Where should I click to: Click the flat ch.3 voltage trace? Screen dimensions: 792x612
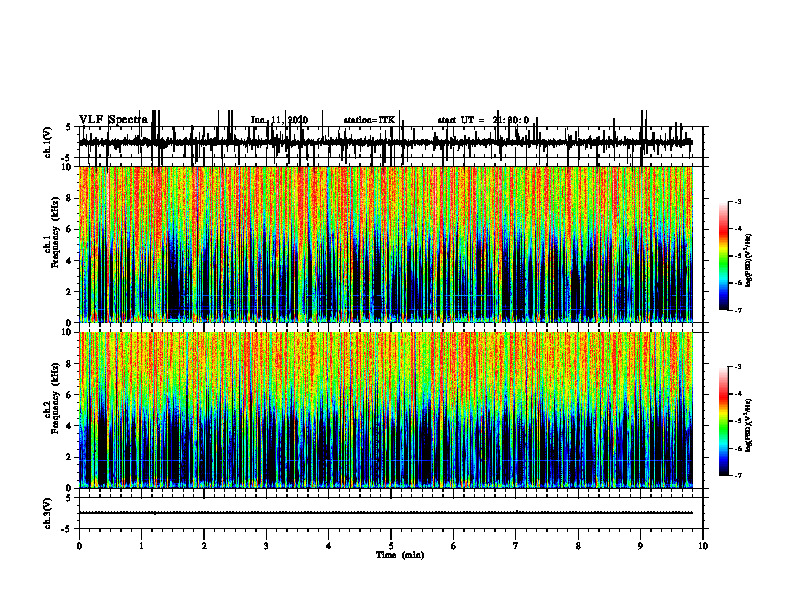click(385, 513)
